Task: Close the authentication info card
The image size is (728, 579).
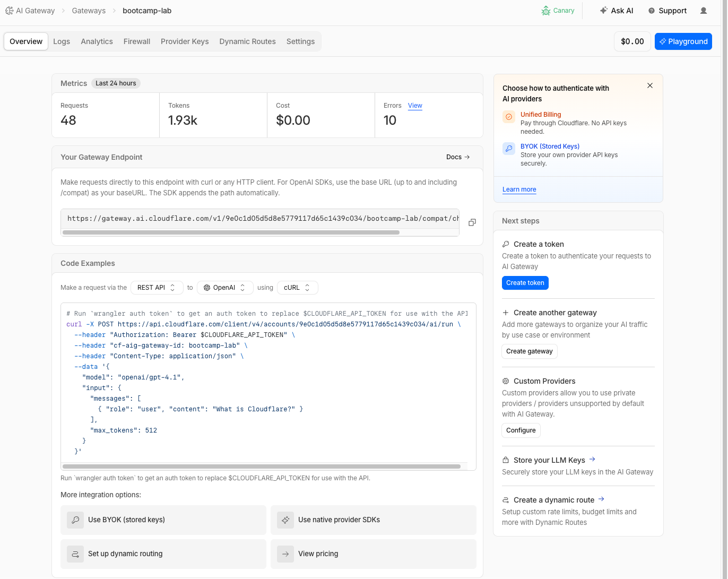Action: pyautogui.click(x=650, y=85)
